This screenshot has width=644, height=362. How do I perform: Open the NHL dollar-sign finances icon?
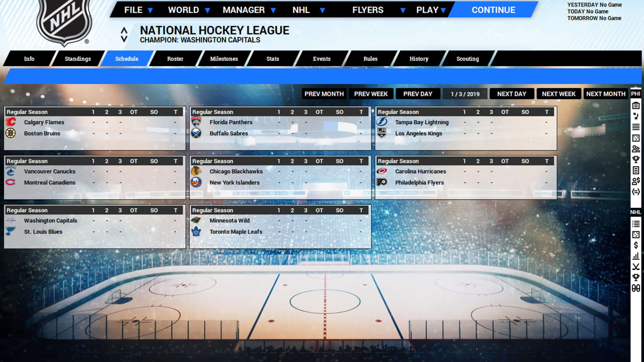point(636,245)
